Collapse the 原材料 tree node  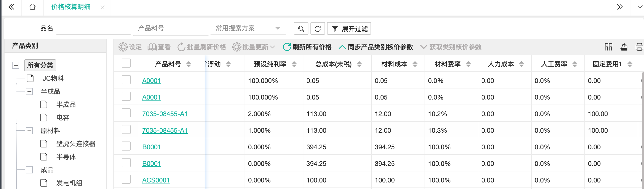[x=29, y=131]
